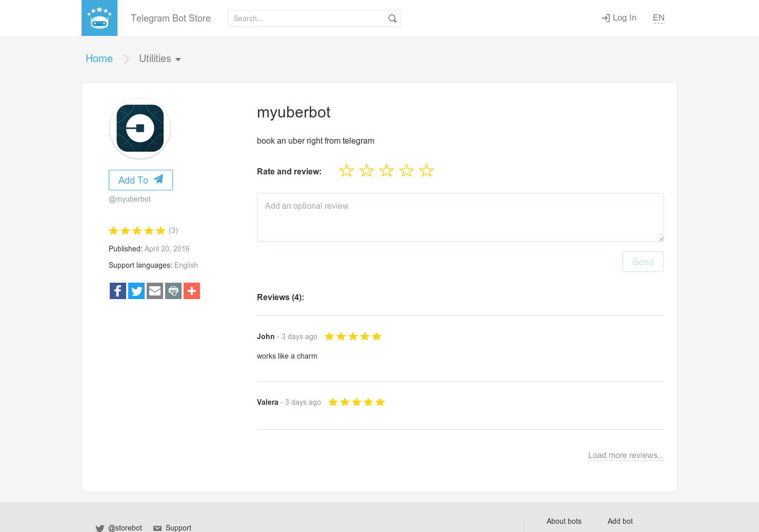Click the Add To Telegram button

[141, 180]
